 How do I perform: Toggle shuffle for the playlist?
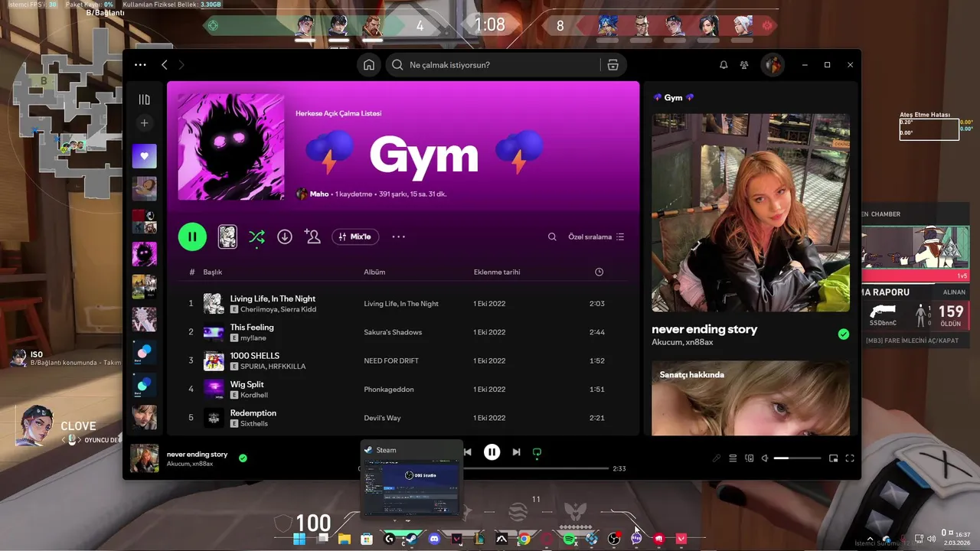click(256, 236)
